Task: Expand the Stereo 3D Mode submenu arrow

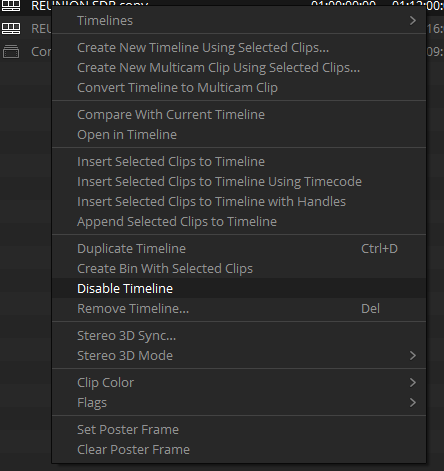Action: pos(413,356)
